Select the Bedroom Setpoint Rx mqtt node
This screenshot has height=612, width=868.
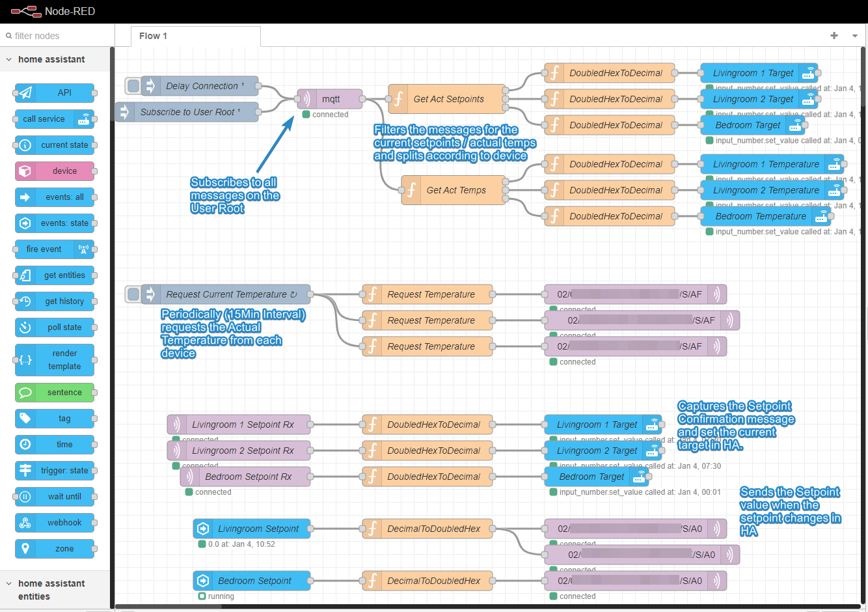[x=245, y=477]
